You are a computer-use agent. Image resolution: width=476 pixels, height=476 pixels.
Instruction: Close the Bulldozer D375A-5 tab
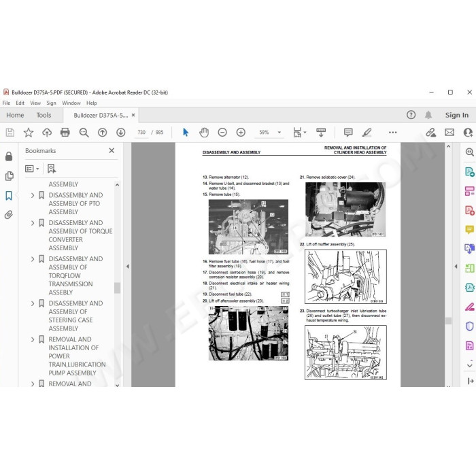[x=133, y=116]
